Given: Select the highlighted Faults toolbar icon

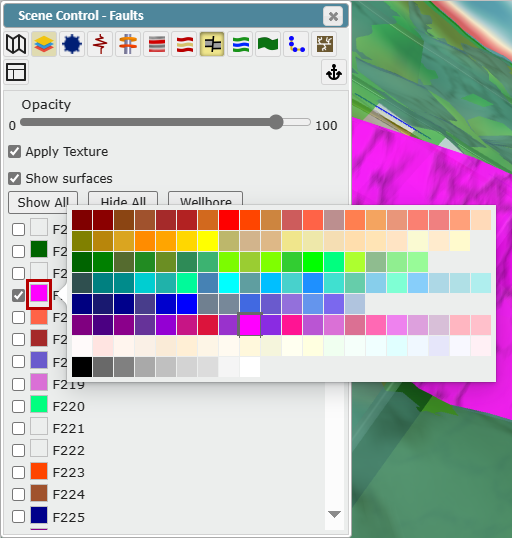Looking at the screenshot, I should [x=212, y=44].
